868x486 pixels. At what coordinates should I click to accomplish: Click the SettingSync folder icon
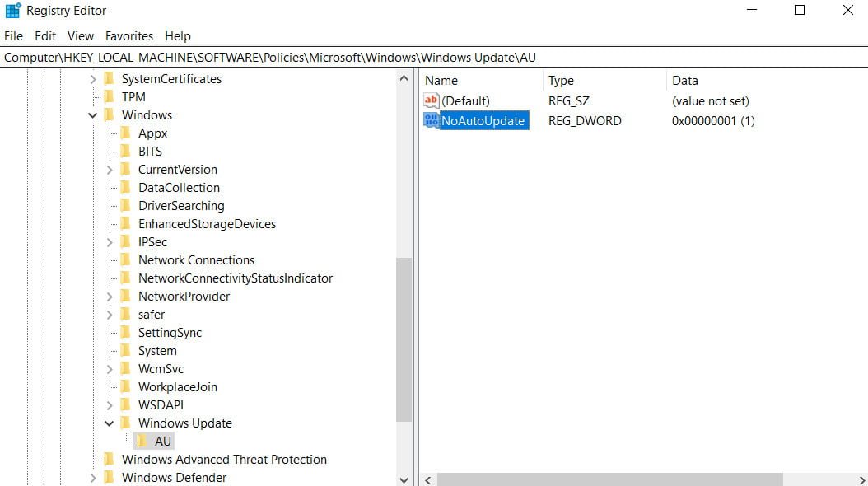point(126,333)
